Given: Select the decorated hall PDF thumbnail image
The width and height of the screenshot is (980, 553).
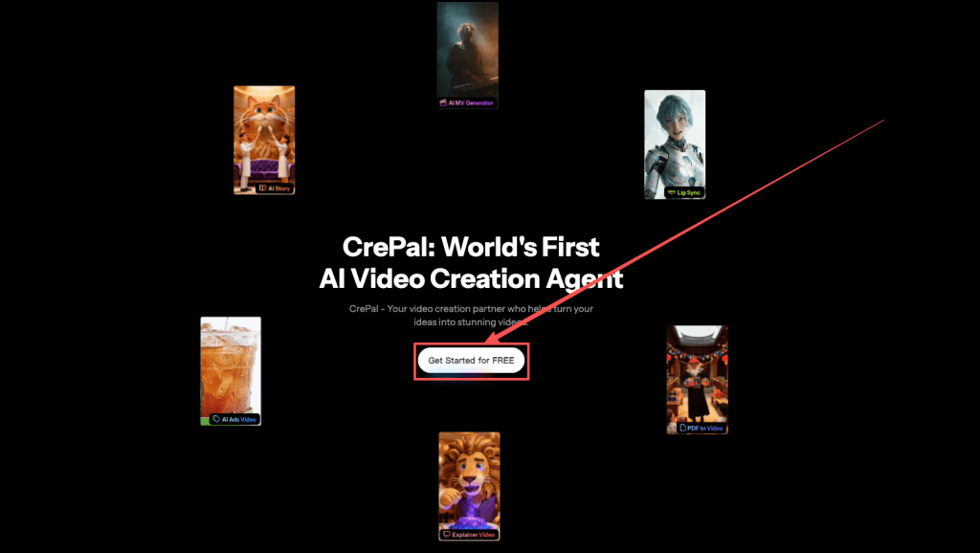Looking at the screenshot, I should click(x=697, y=373).
